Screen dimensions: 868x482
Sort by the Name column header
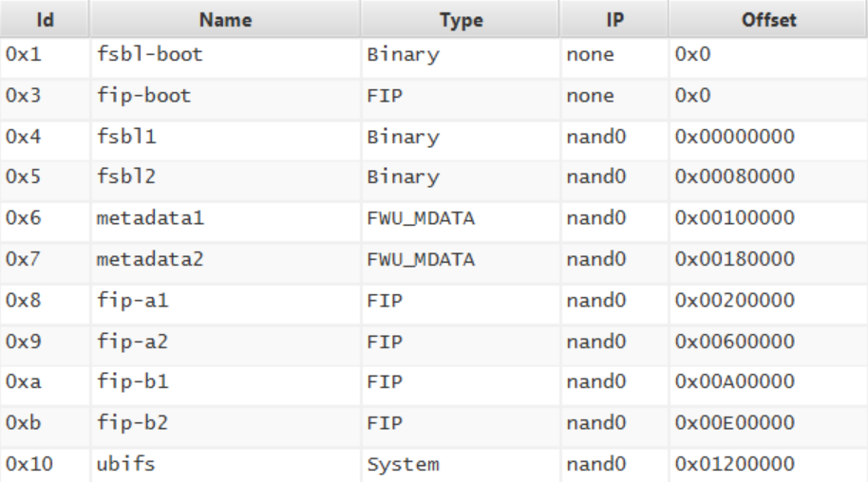coord(225,19)
